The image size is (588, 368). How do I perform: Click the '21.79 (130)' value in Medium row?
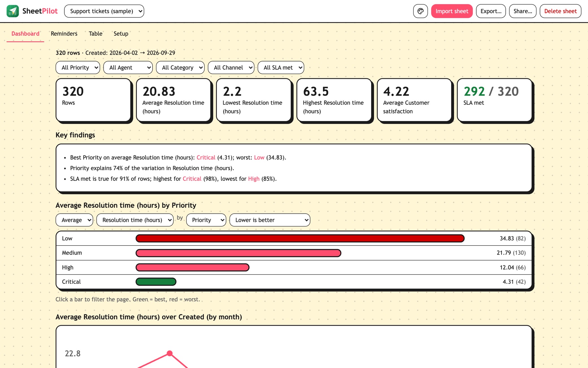[511, 253]
